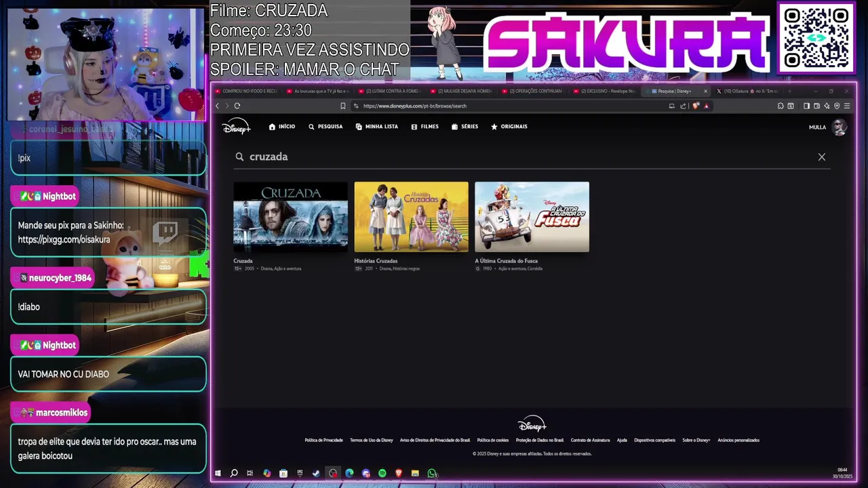Open Task View on the taskbar
868x488 pixels.
click(x=250, y=473)
